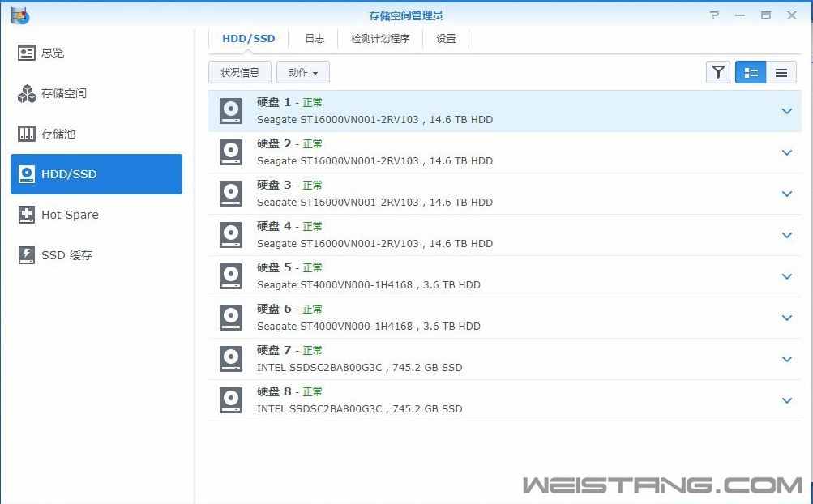The height and width of the screenshot is (504, 813).
Task: Click the 状况信息 health info button
Action: [239, 72]
